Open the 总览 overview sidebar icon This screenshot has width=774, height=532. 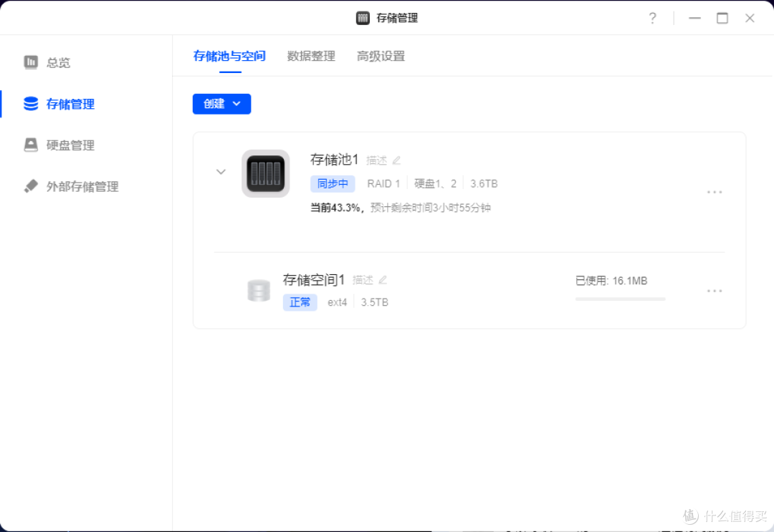point(31,62)
